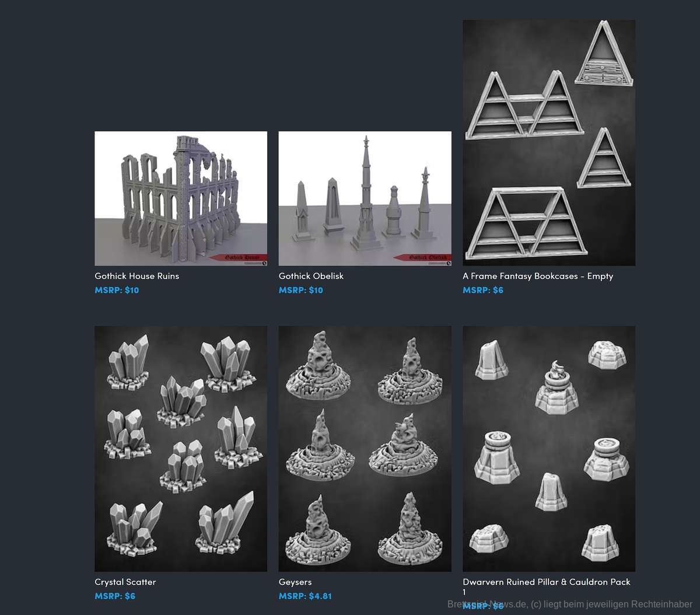The image size is (700, 615).
Task: Click the MSRP $10 under Gothick Obelisk
Action: coord(300,290)
